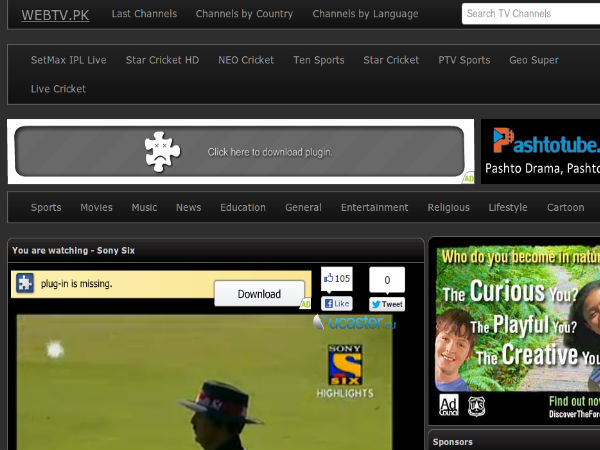Click the Download button for missing plug-in
The width and height of the screenshot is (600, 450).
pos(259,293)
